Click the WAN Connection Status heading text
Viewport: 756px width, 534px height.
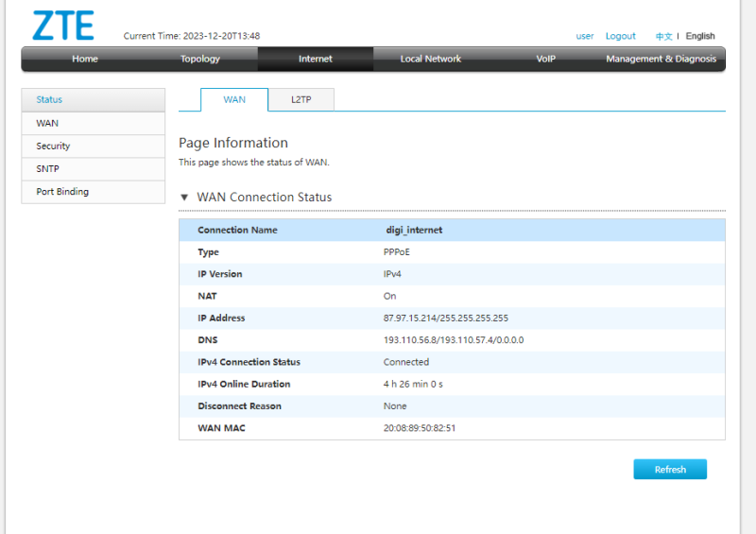265,198
